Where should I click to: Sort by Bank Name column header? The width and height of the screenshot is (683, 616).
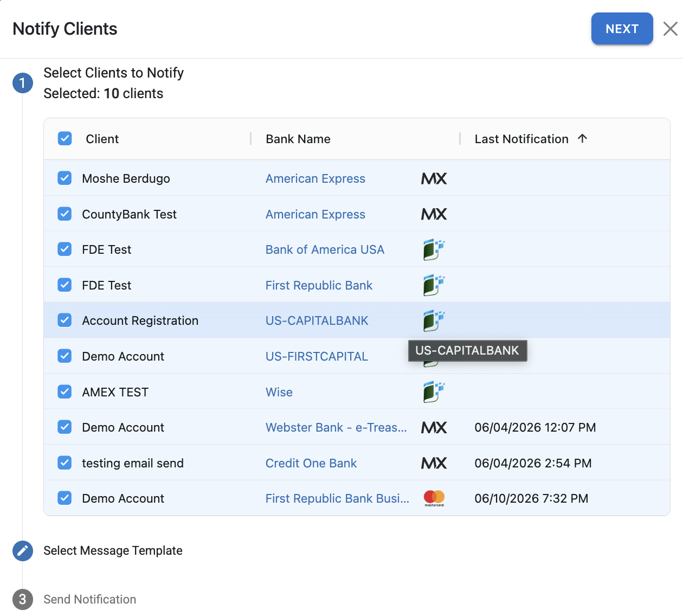pyautogui.click(x=298, y=139)
